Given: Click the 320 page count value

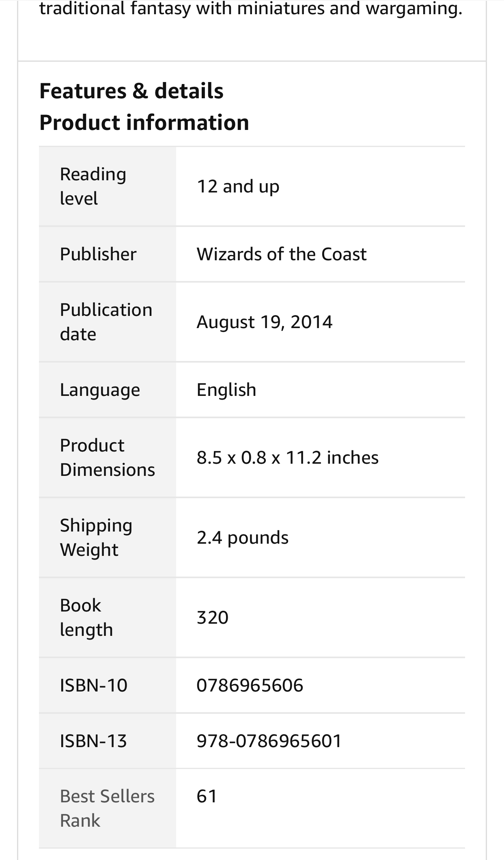Looking at the screenshot, I should coord(213,618).
